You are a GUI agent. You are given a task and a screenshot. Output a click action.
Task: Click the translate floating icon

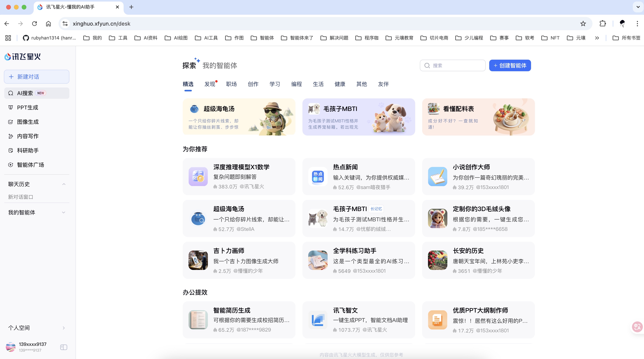pyautogui.click(x=637, y=327)
